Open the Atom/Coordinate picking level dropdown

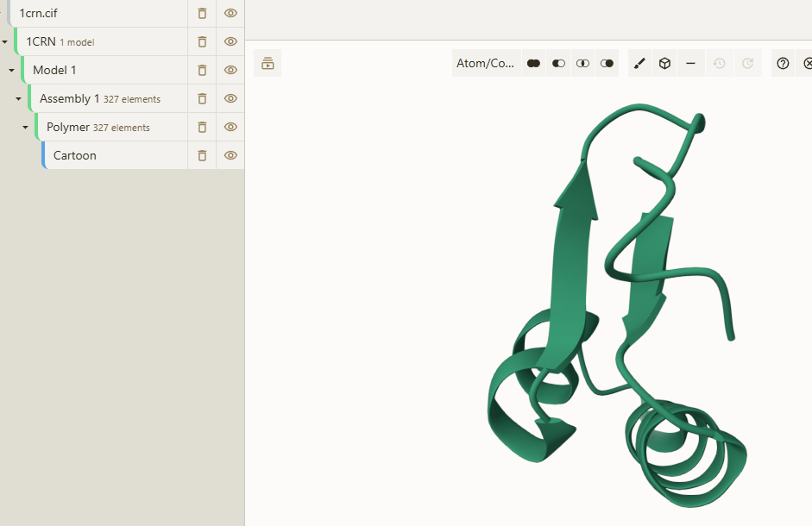(486, 63)
